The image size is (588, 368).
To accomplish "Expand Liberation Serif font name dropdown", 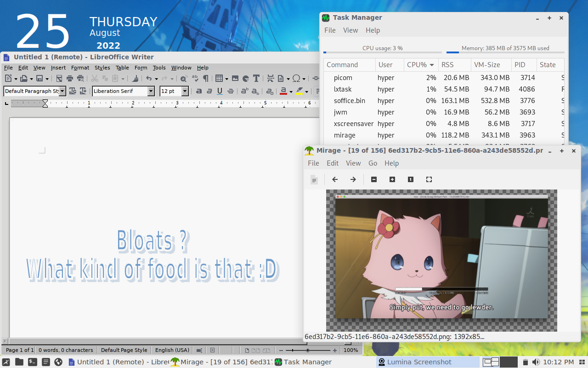I will 151,91.
